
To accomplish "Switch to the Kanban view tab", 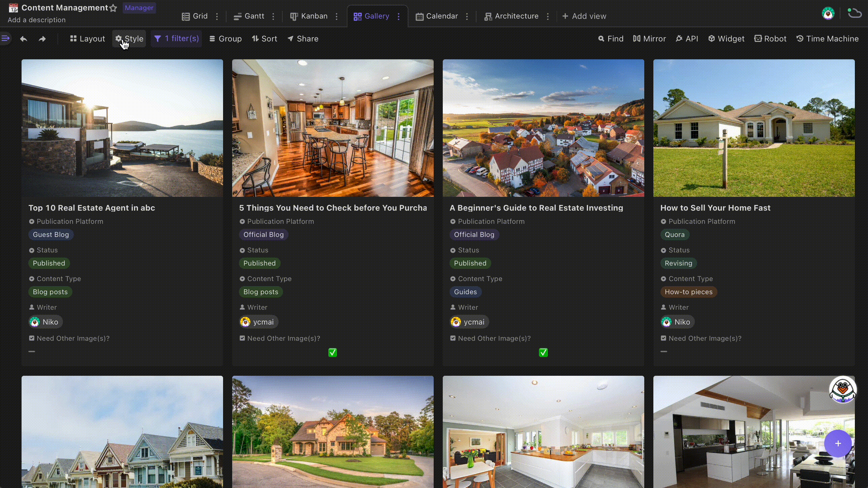I will click(309, 16).
